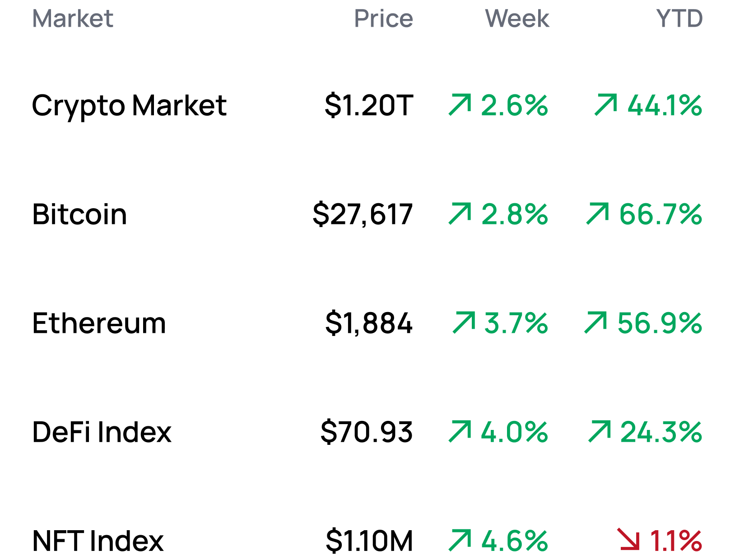Click the up arrow beside Crypto Market YTD 44.1%
735x560 pixels.
click(606, 105)
